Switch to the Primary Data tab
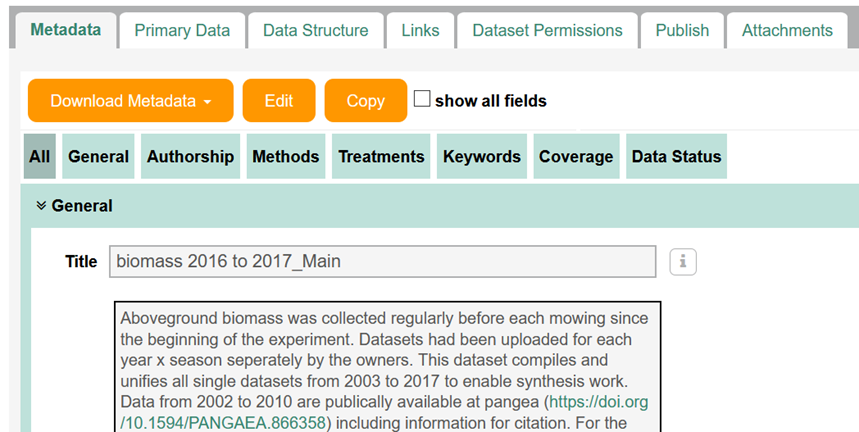 (182, 30)
